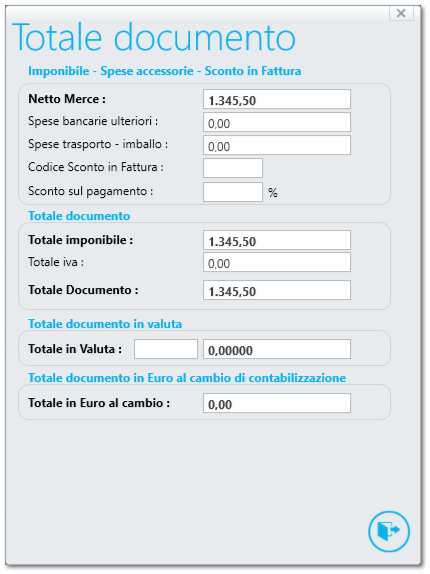
Task: Click the cambio di contabilizzazione section heading
Action: (x=187, y=378)
